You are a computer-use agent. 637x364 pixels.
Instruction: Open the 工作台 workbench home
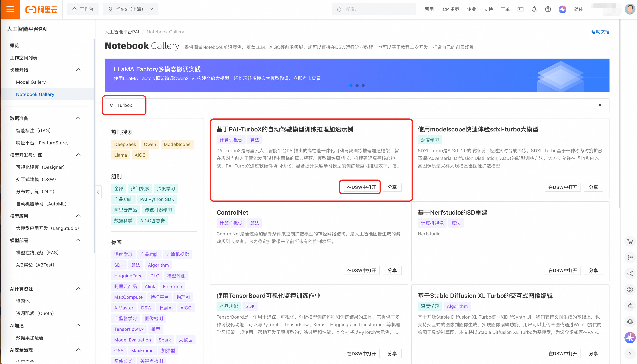(83, 9)
